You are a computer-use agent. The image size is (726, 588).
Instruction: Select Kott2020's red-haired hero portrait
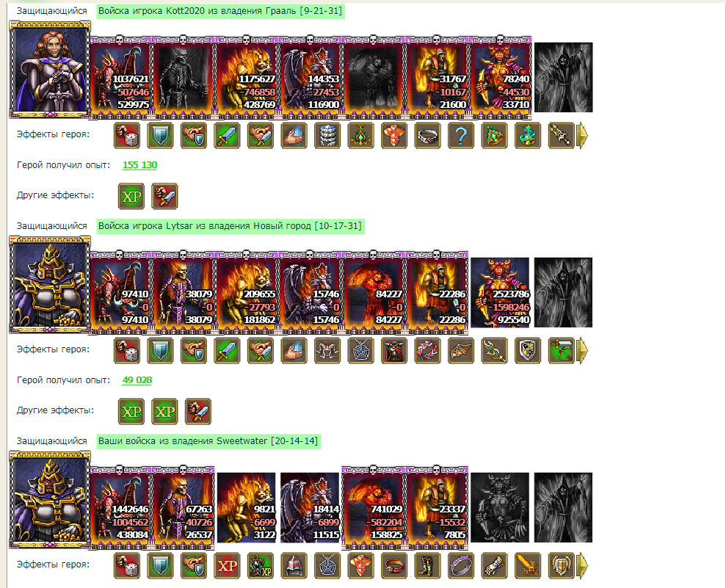point(50,70)
